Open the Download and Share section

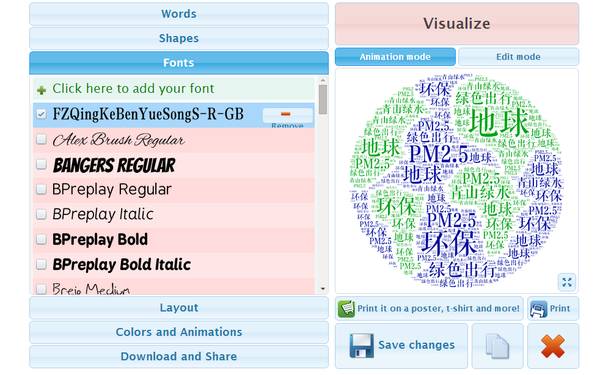click(179, 357)
